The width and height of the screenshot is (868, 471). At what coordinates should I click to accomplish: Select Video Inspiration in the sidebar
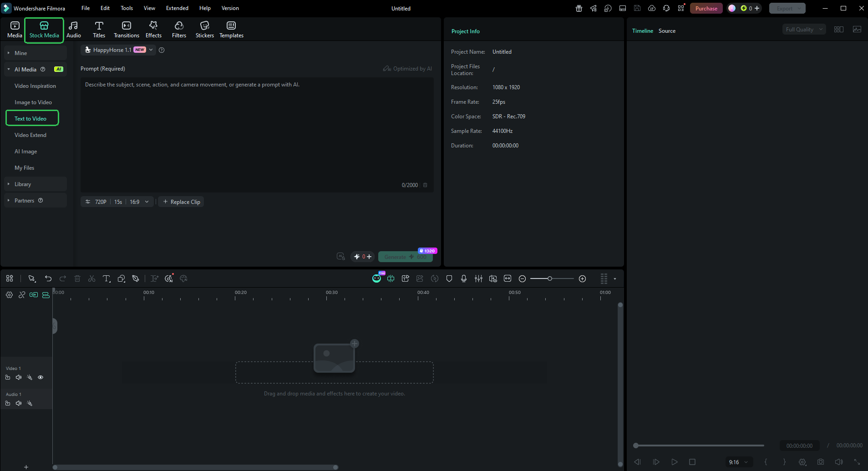(35, 86)
